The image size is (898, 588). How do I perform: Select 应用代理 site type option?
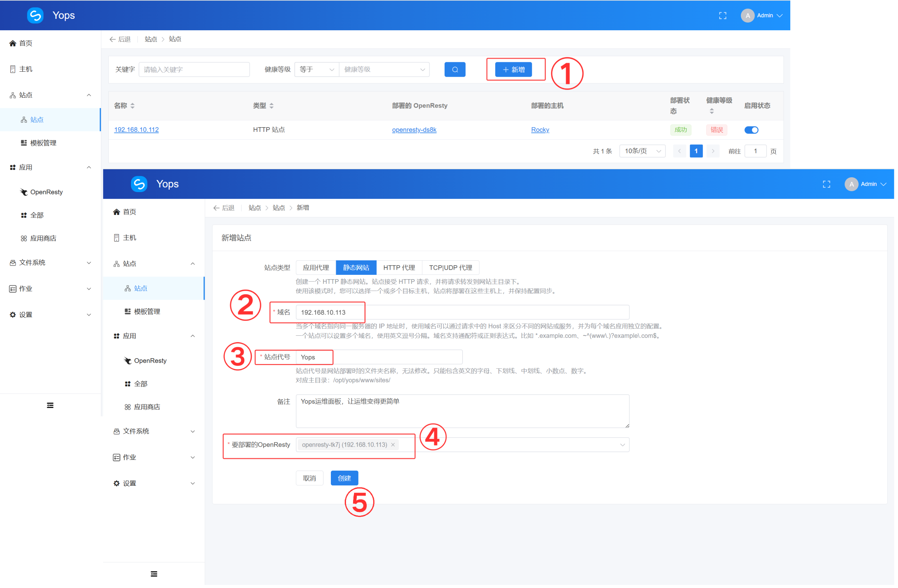[316, 267]
